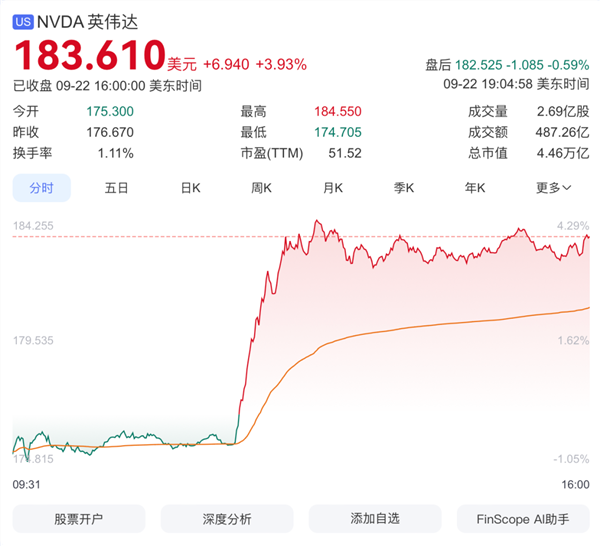Click the after-hours change -1.085
This screenshot has width=600, height=546.
click(525, 65)
